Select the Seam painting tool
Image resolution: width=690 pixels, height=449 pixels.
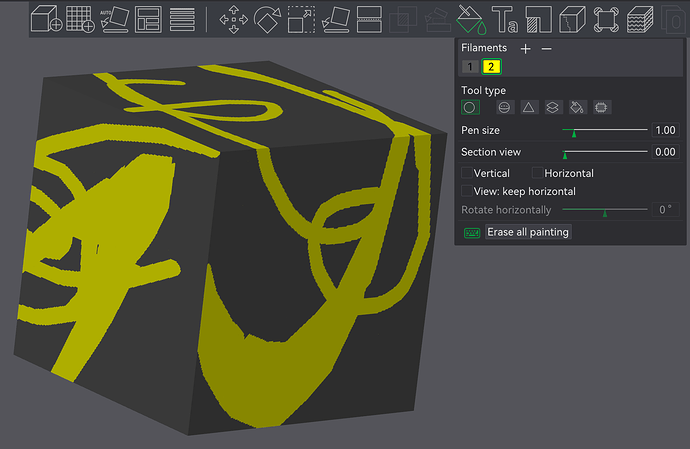click(x=539, y=19)
